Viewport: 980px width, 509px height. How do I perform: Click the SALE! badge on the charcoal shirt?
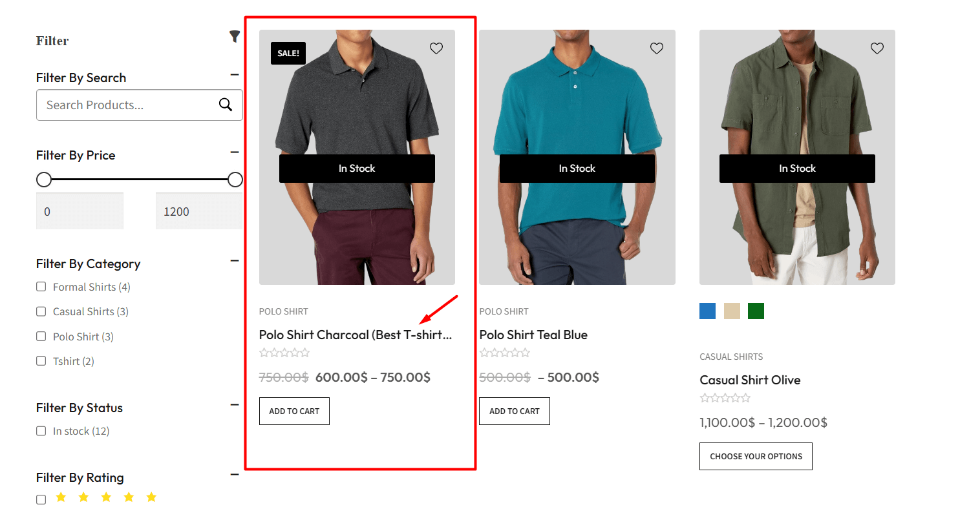point(288,53)
